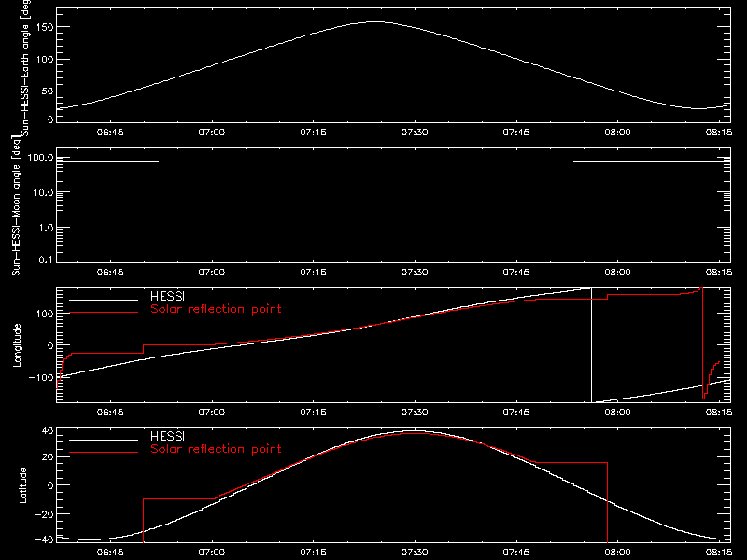
Task: Click the 100 tick label on Earth angle plot
Action: click(x=44, y=59)
